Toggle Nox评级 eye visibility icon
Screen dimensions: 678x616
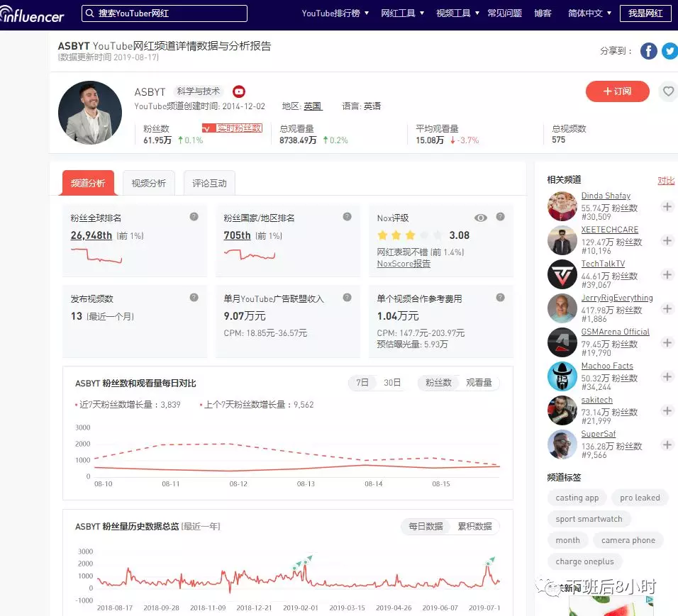pos(480,218)
